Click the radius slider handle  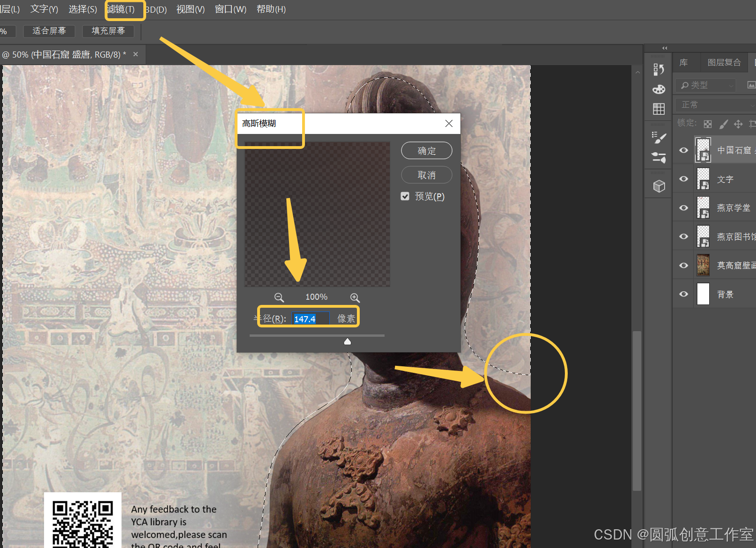tap(348, 341)
